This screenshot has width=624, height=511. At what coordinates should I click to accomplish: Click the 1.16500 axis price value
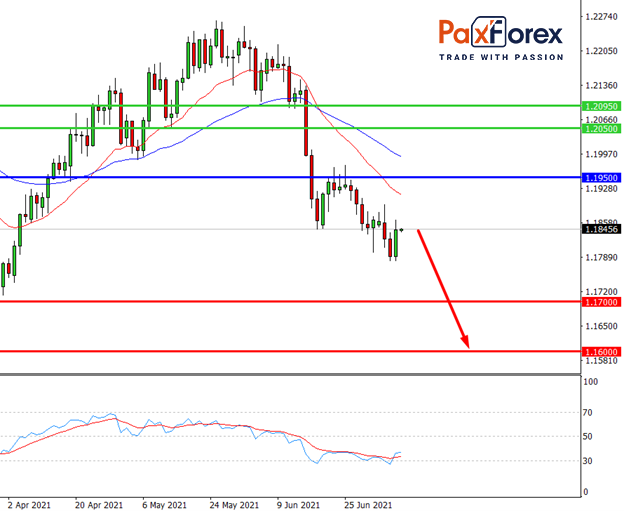pyautogui.click(x=601, y=326)
